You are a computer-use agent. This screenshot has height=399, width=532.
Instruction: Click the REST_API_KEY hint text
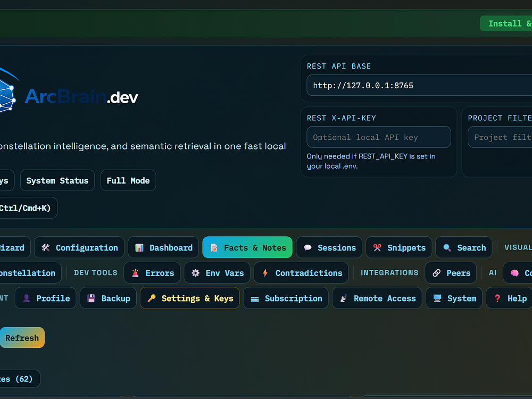click(371, 161)
